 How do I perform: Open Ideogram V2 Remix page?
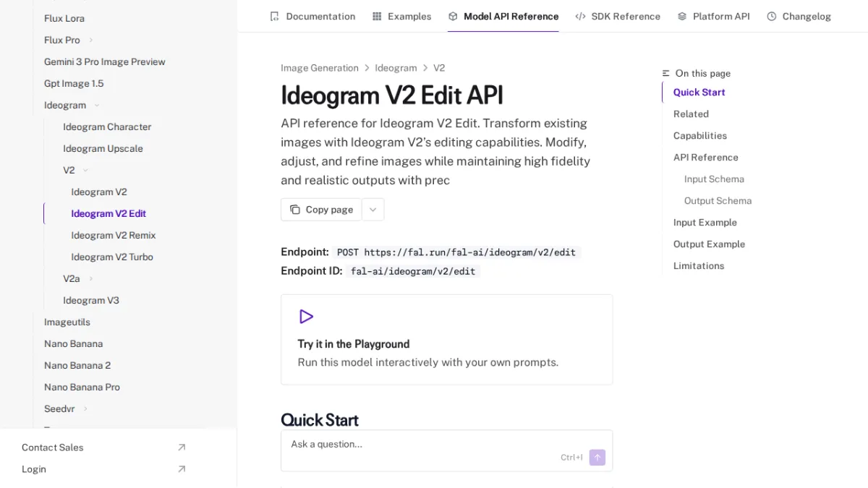114,235
